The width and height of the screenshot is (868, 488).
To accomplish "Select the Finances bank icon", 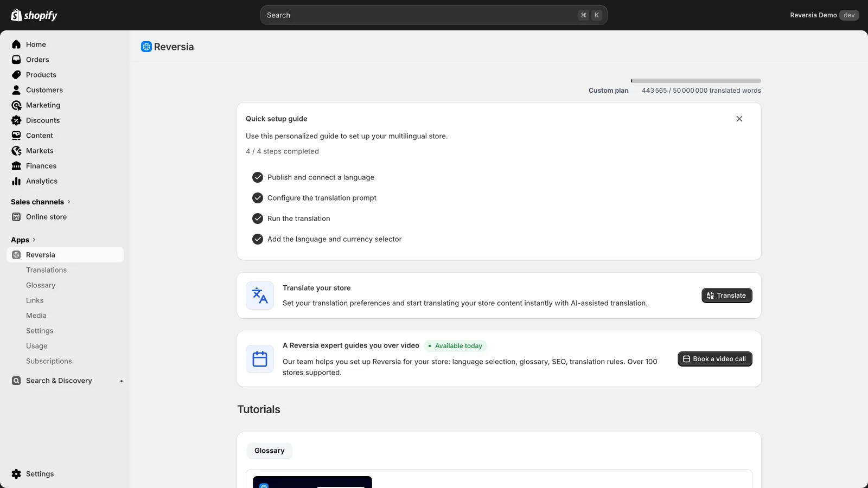I will [x=16, y=166].
